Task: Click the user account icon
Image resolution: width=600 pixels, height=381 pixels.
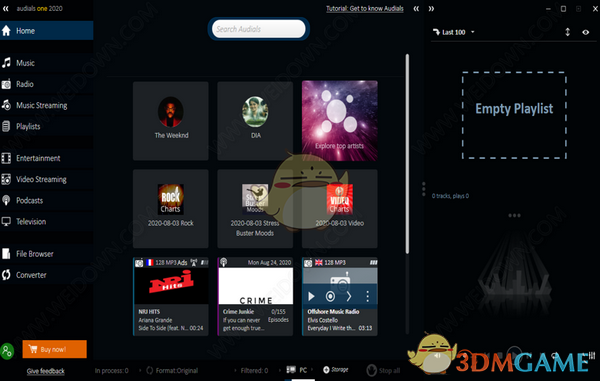Action: [7, 350]
